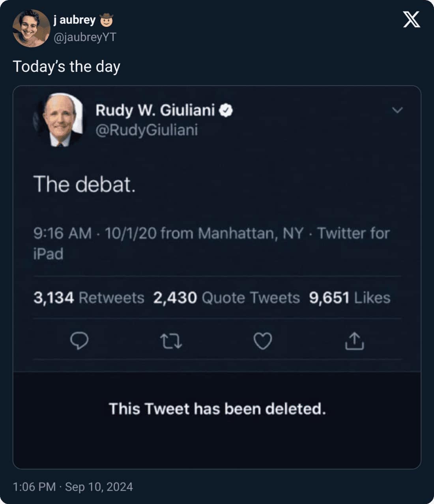Click the cowboy emoji beside j aubrey

tap(106, 19)
